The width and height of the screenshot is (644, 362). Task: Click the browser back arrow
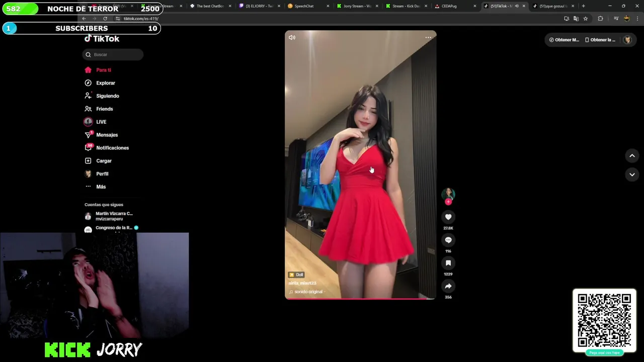pyautogui.click(x=84, y=19)
